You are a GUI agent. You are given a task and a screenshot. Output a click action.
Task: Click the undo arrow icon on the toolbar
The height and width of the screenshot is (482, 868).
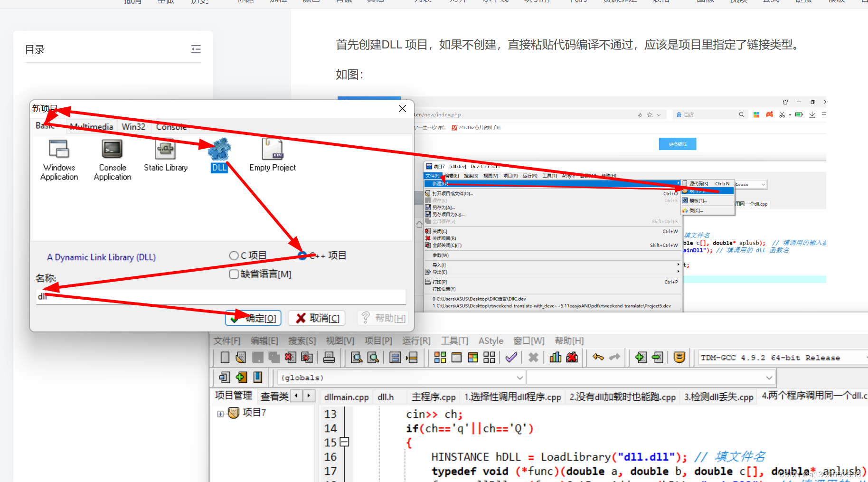coord(597,357)
